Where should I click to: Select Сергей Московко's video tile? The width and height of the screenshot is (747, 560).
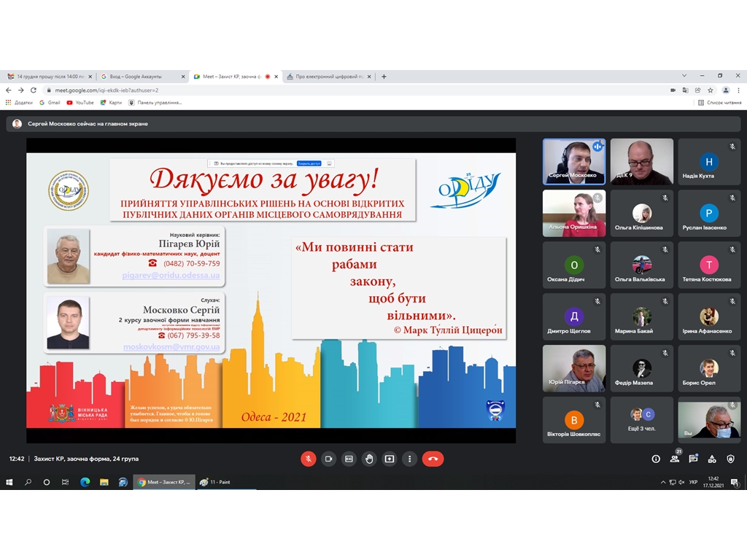click(574, 161)
